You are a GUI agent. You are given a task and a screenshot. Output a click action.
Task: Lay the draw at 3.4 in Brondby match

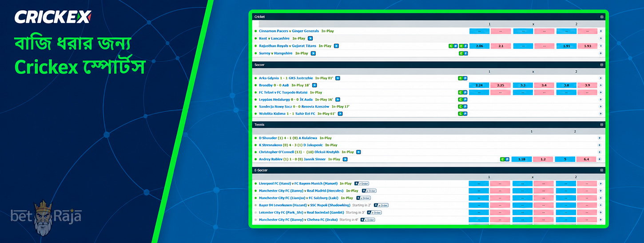point(544,85)
